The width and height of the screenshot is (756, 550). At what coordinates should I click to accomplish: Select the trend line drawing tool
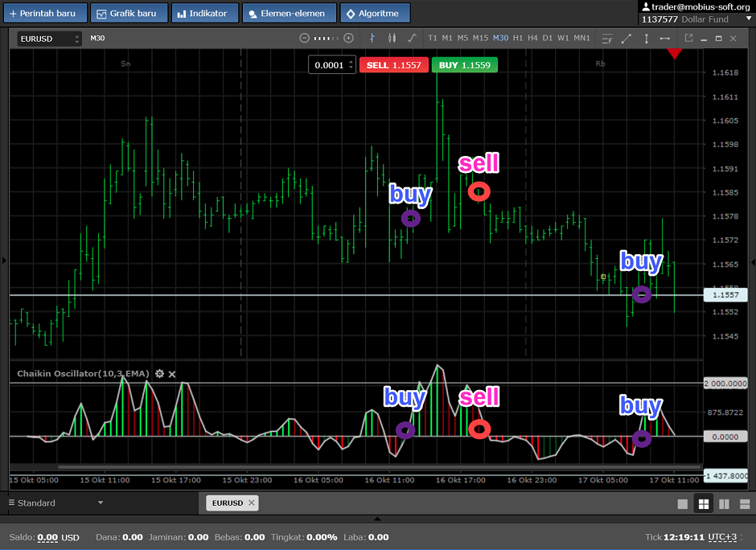[627, 39]
